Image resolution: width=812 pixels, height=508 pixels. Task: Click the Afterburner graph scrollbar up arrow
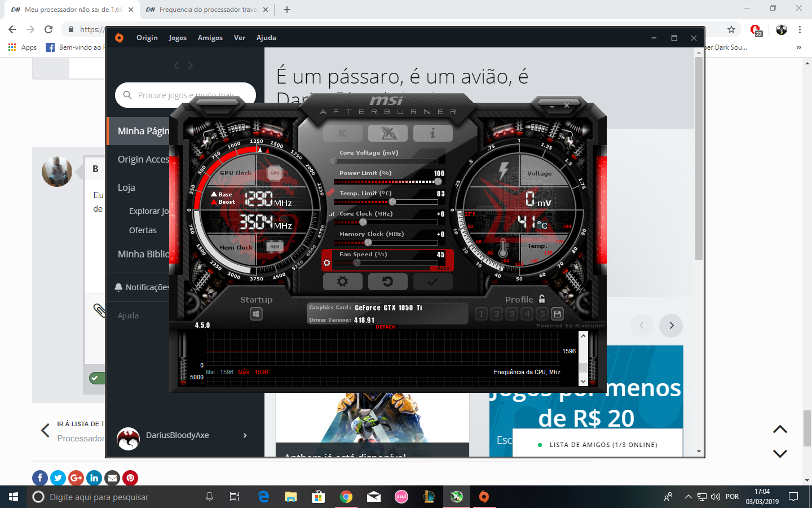583,336
